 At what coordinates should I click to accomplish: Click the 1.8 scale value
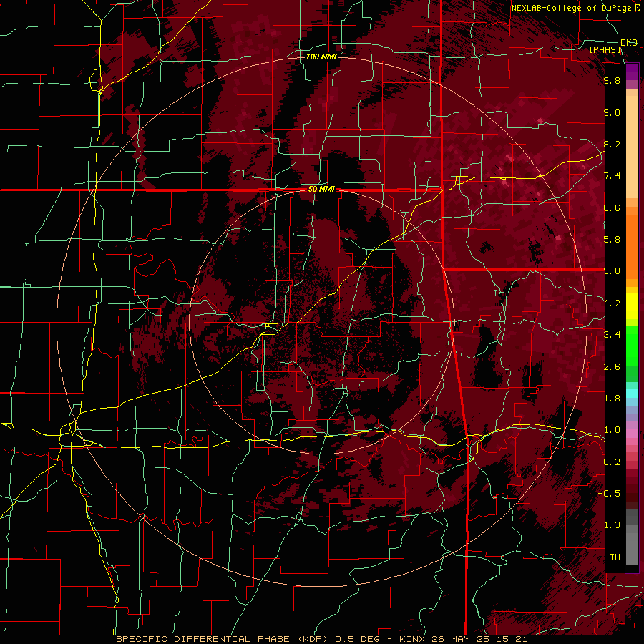(x=612, y=399)
